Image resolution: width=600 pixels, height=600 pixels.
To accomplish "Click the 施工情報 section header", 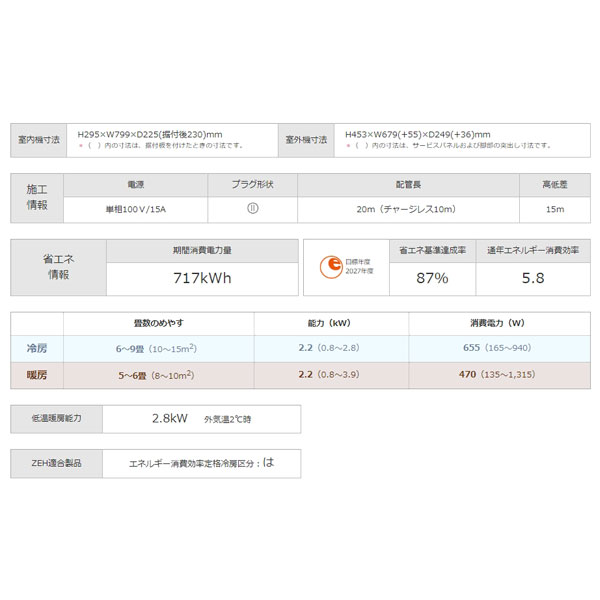I will (x=36, y=197).
